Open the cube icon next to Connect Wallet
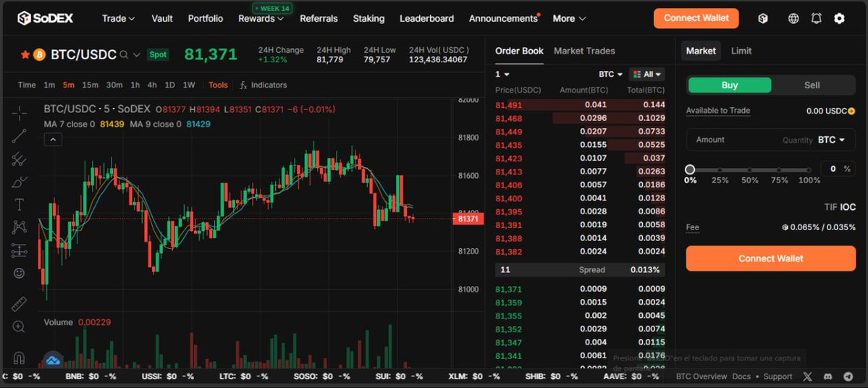 click(763, 18)
